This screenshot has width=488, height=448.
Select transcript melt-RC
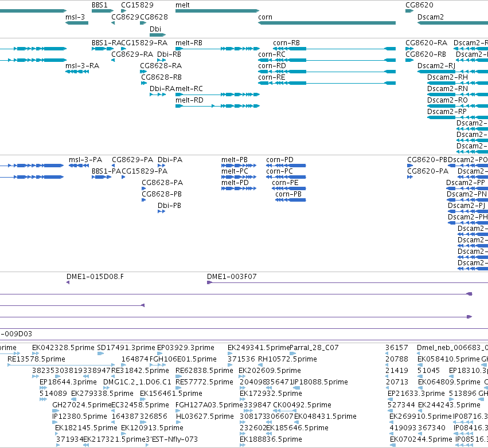[217, 95]
